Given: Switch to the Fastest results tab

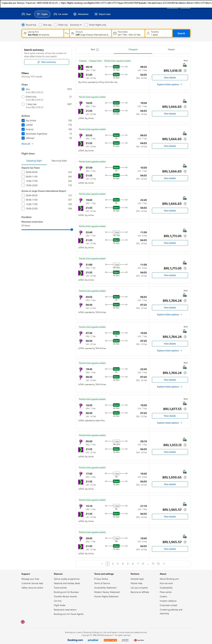Looking at the screenshot, I should [171, 49].
